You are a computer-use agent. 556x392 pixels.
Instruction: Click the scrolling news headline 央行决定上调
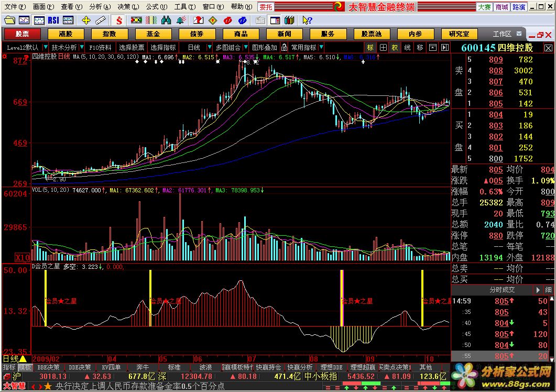click(140, 386)
